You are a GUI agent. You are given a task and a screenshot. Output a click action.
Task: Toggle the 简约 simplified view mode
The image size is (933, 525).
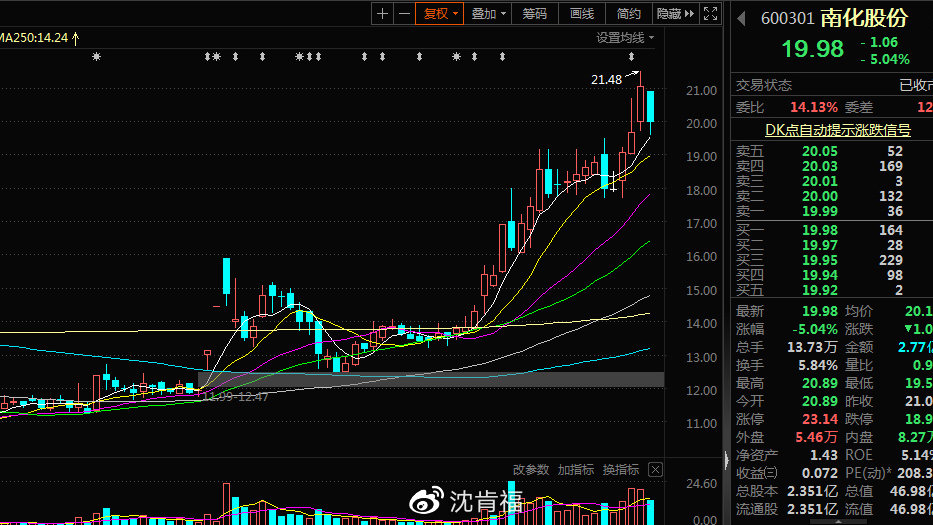pos(629,14)
